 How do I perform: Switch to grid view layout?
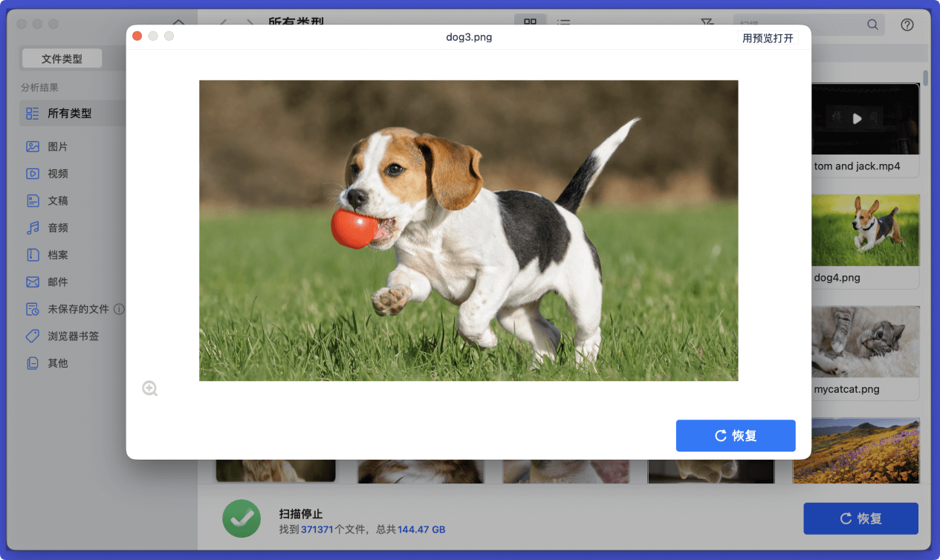point(530,25)
